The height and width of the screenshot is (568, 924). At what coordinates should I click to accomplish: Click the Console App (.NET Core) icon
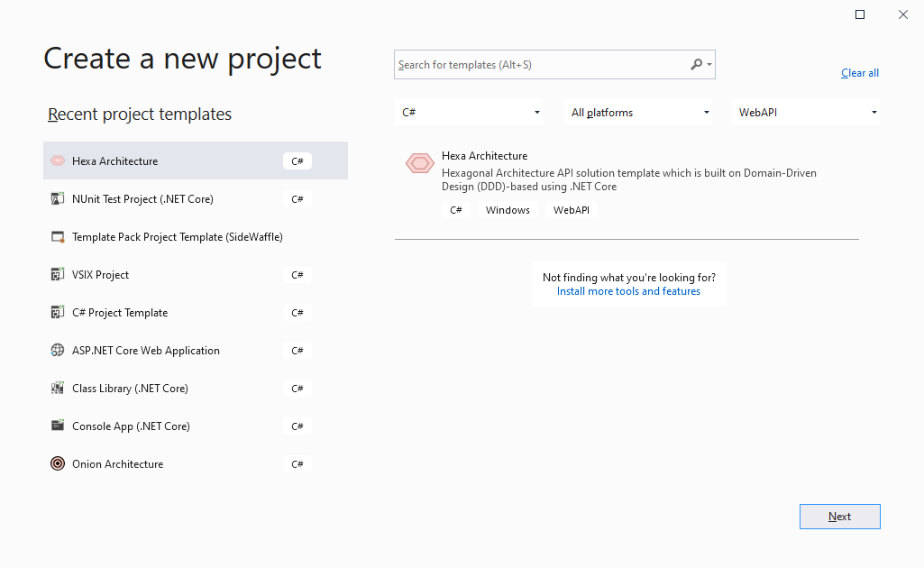58,426
